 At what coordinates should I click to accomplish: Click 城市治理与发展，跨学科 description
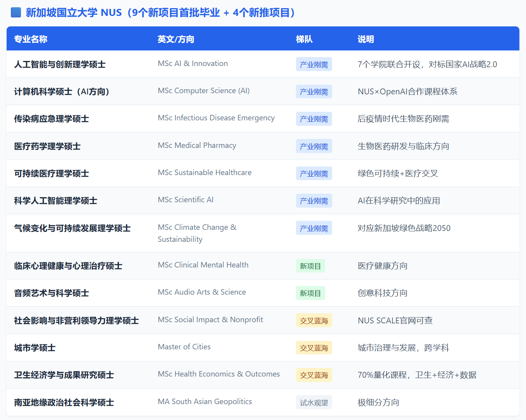[x=403, y=348]
